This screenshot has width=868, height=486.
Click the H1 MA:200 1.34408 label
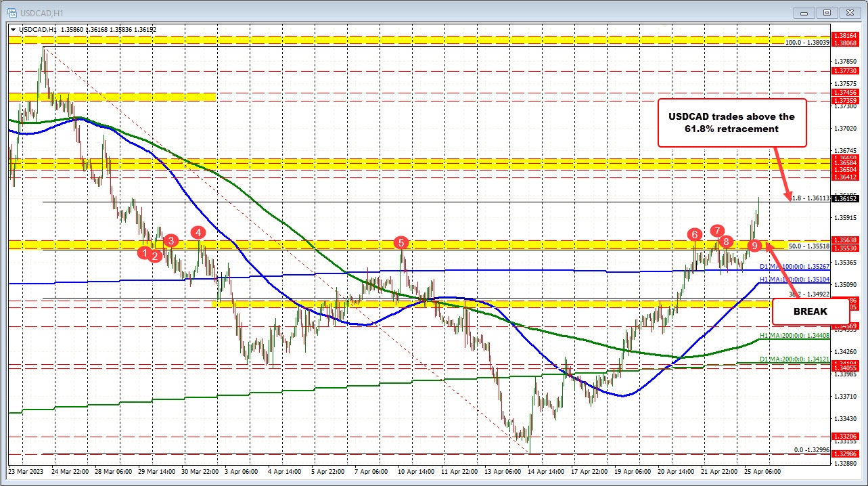point(795,335)
